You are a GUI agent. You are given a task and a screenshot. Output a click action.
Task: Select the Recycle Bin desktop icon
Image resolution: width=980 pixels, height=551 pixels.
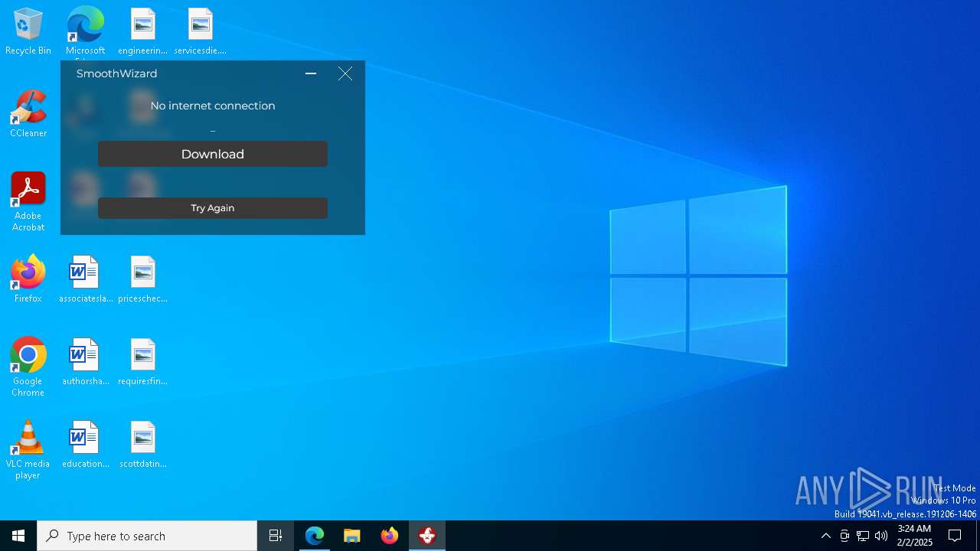point(28,32)
